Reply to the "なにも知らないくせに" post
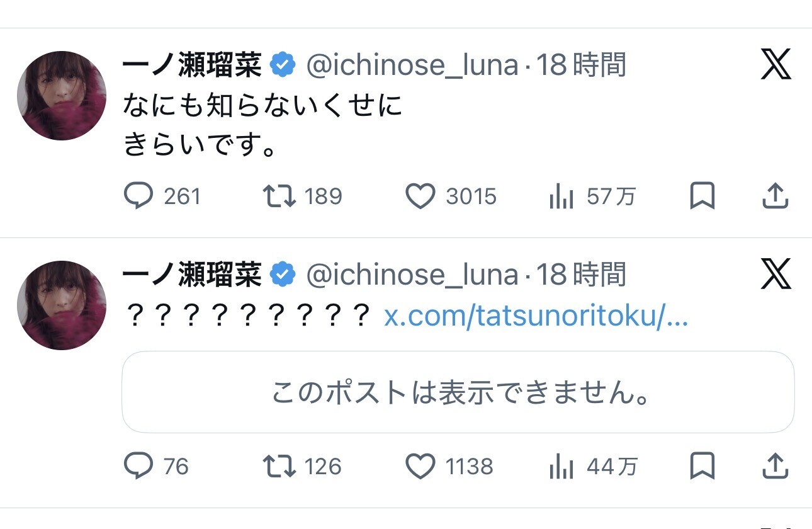Screen dimensions: 812x529 coord(138,197)
